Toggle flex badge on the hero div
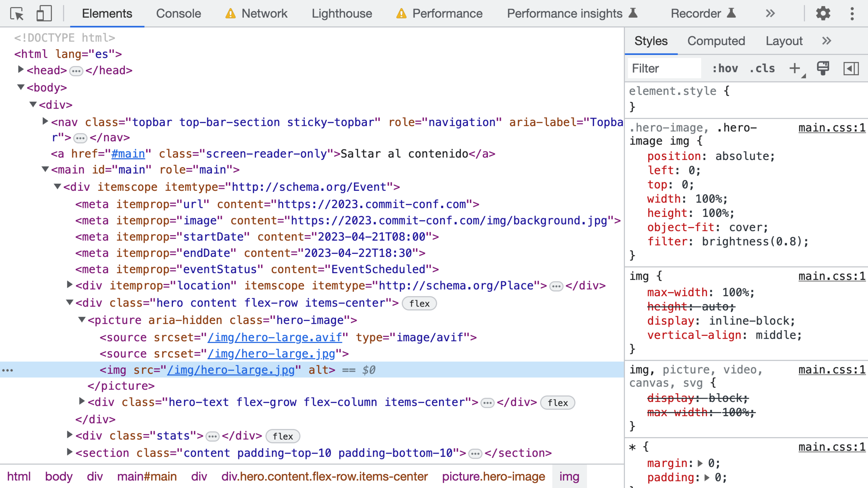 pos(419,303)
